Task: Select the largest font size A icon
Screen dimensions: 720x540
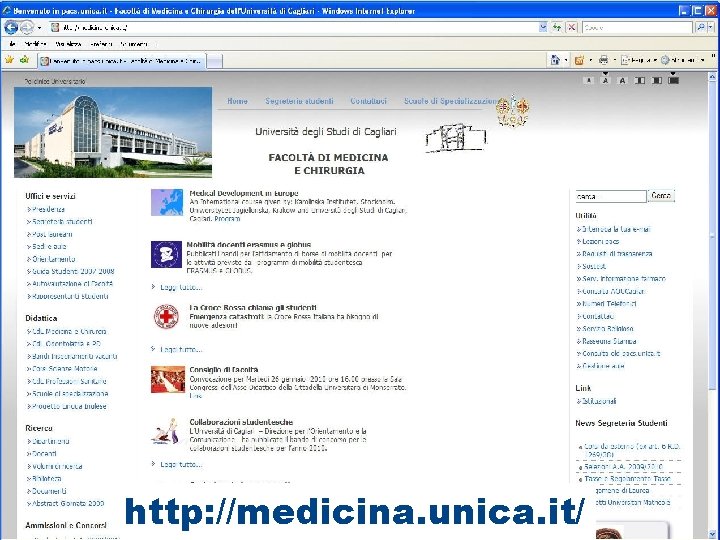Action: click(x=622, y=80)
